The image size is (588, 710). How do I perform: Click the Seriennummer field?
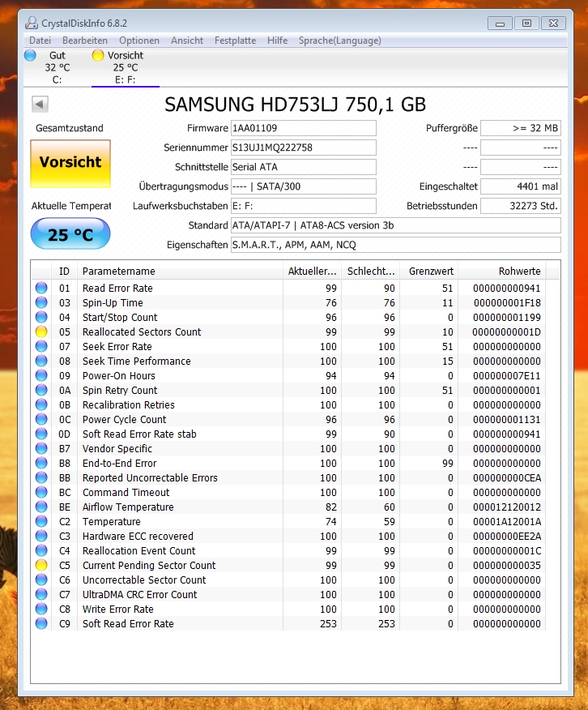303,148
